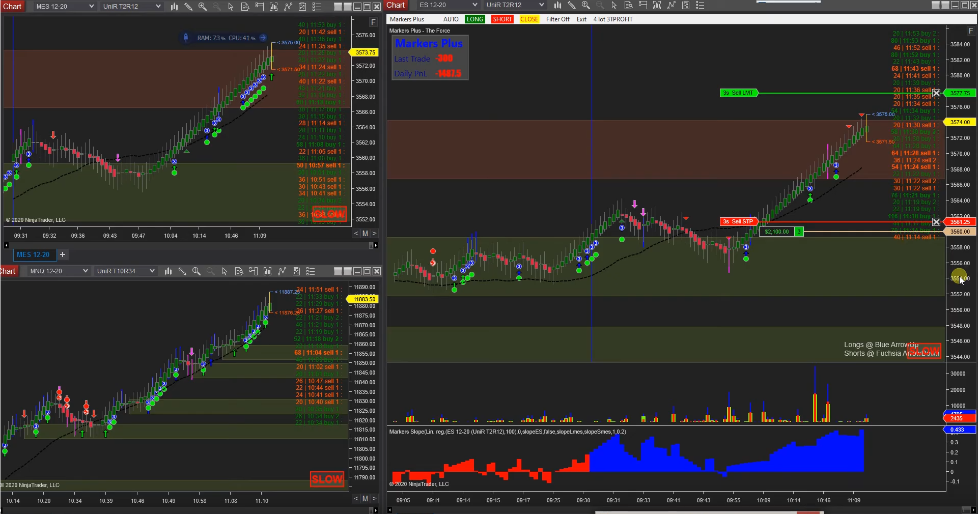Open Chart Trader icon in MES chart toolbar
Screen dimensions: 980x514
[259, 7]
